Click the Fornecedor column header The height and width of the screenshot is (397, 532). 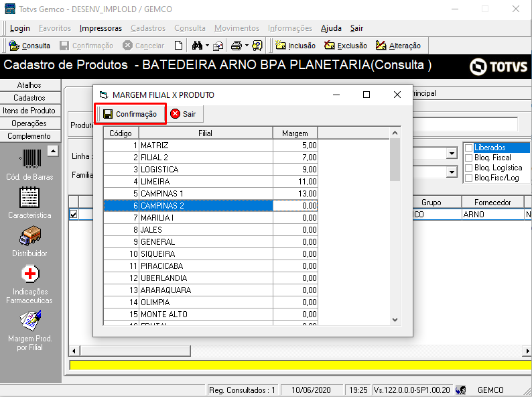tap(492, 203)
